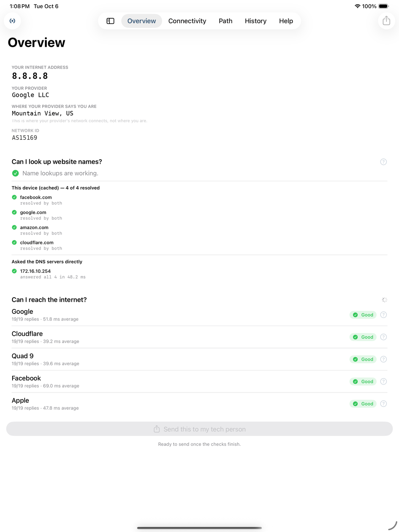The height and width of the screenshot is (532, 399).
Task: Select the Facebook reachability row title
Action: click(26, 378)
